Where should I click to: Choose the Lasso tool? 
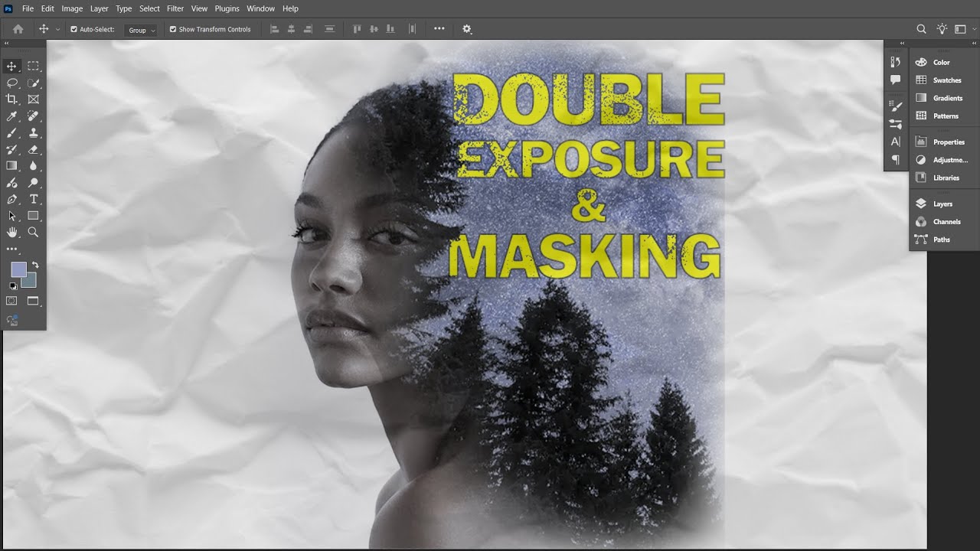11,83
